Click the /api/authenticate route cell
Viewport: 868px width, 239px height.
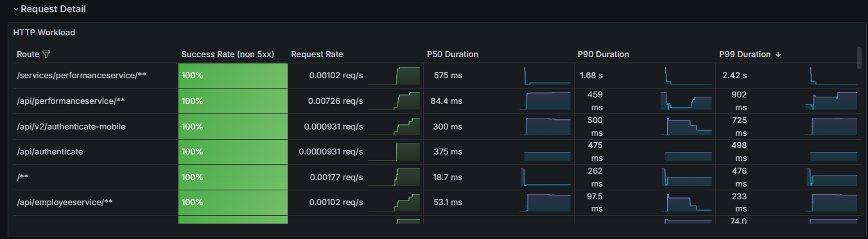(x=50, y=152)
